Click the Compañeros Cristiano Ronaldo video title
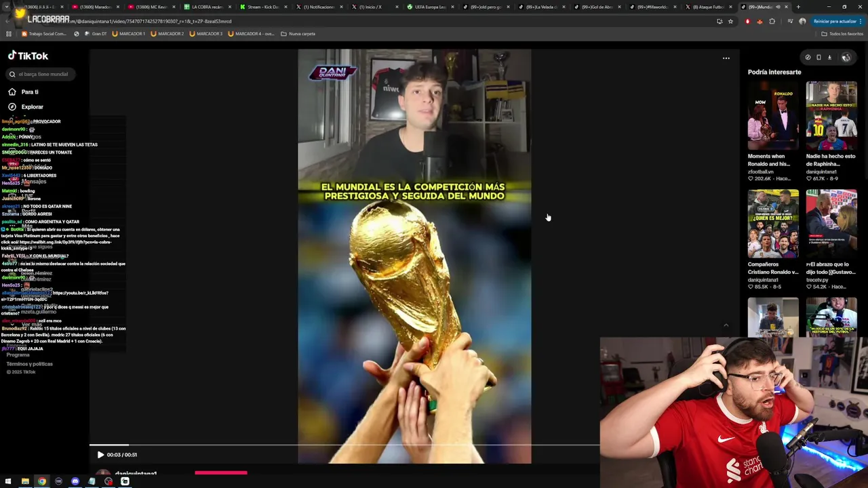The image size is (868, 488). point(773,268)
